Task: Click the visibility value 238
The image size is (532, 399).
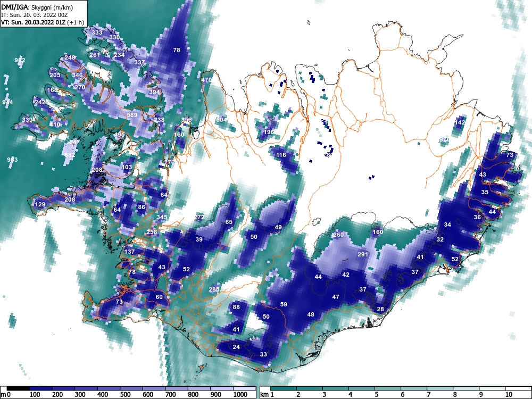Action: 159,120
